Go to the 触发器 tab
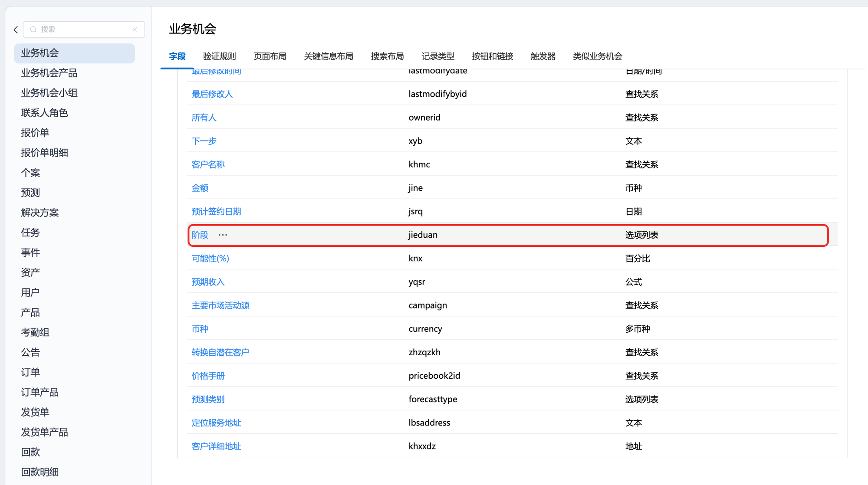868x485 pixels. click(542, 56)
